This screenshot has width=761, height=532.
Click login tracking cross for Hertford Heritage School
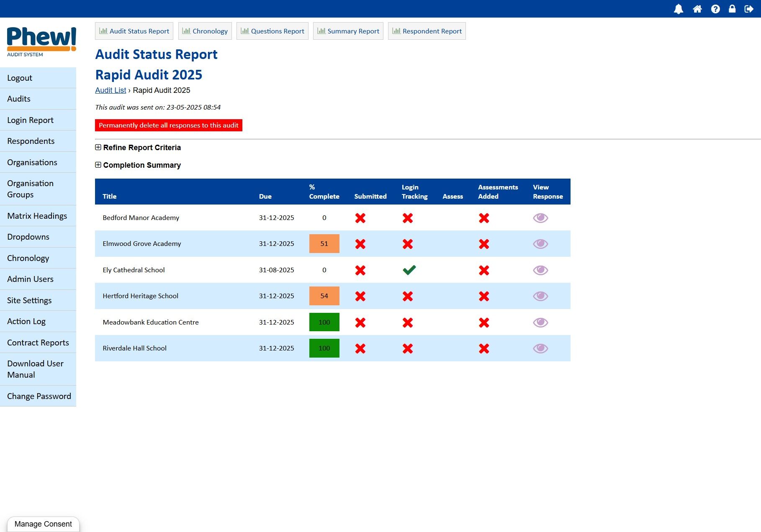coord(408,296)
